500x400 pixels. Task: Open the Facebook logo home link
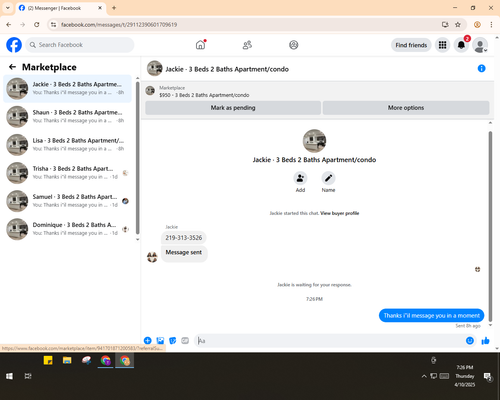click(x=14, y=45)
